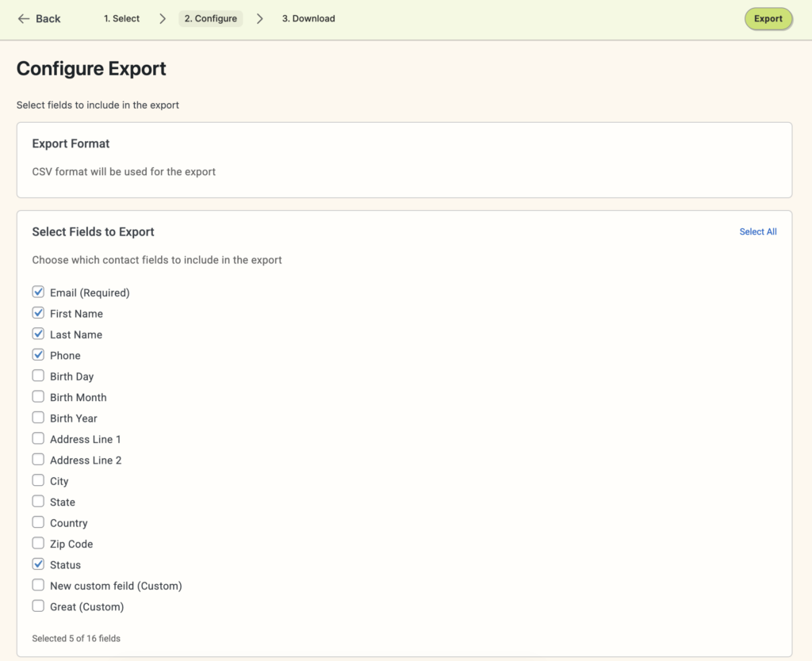Viewport: 812px width, 661px height.
Task: Enable the City field
Action: [38, 480]
